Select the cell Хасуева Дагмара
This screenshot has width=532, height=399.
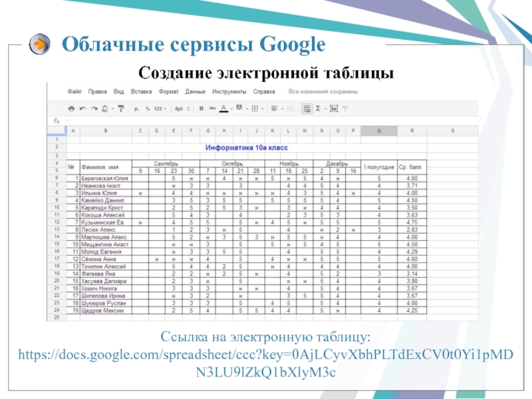coord(106,281)
